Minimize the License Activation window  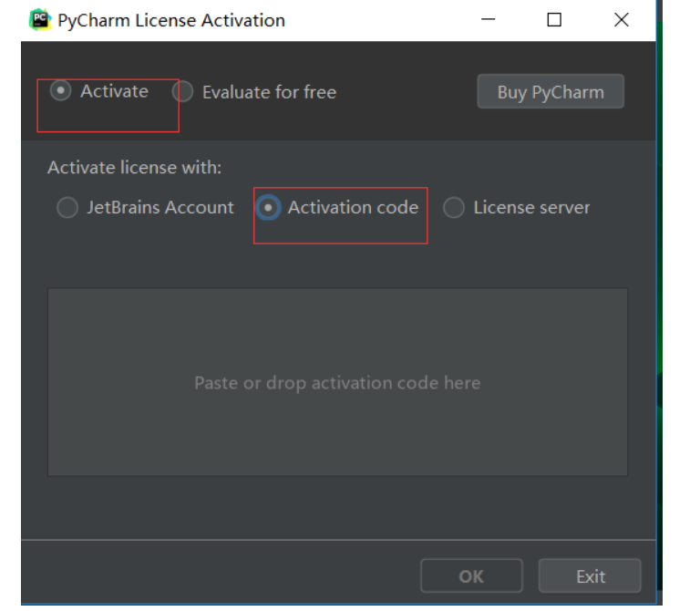click(x=489, y=20)
